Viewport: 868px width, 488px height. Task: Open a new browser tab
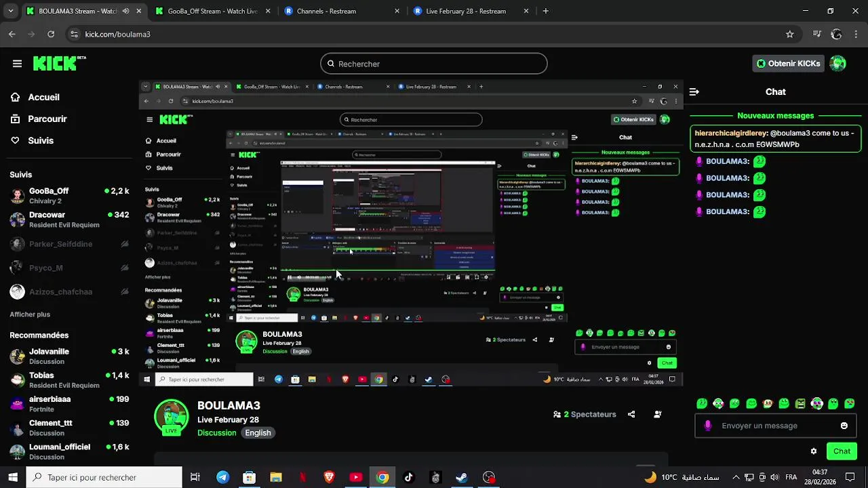[x=545, y=11]
